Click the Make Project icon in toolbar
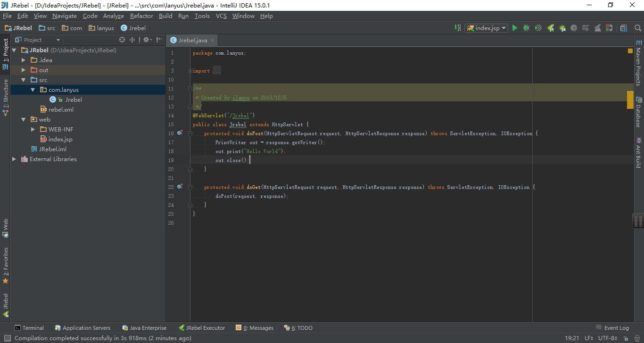The height and width of the screenshot is (343, 644). [x=458, y=28]
